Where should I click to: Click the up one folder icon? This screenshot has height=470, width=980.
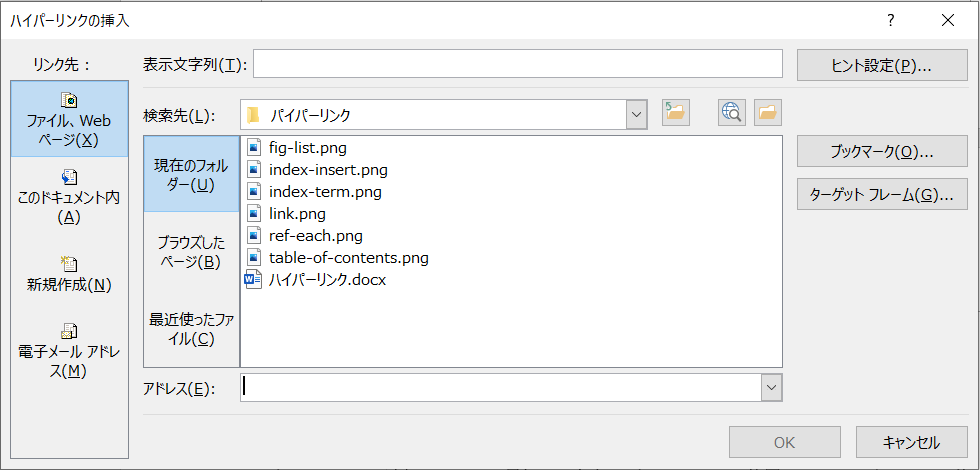pos(676,114)
